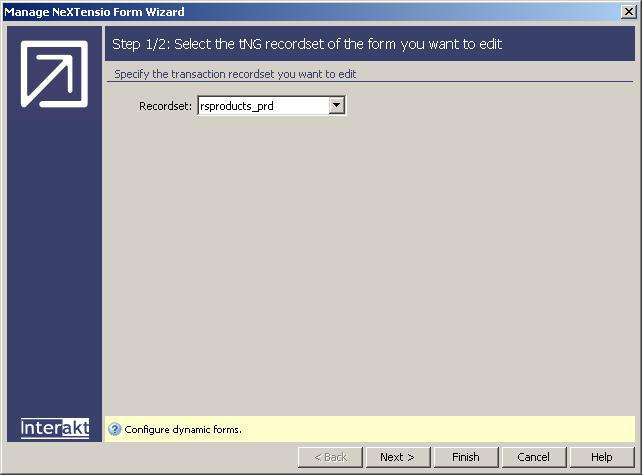Click the blue question mark hint icon
Screen dimensions: 642x475
115,430
